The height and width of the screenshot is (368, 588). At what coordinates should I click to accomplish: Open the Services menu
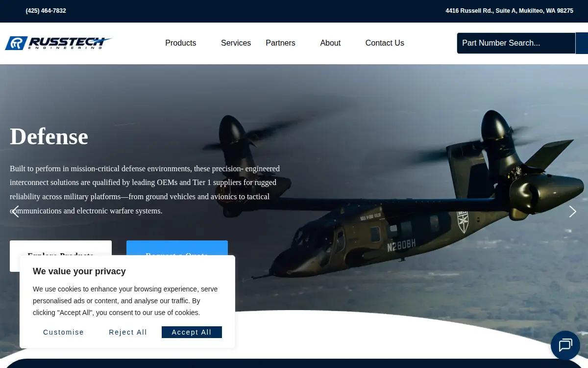click(x=236, y=43)
